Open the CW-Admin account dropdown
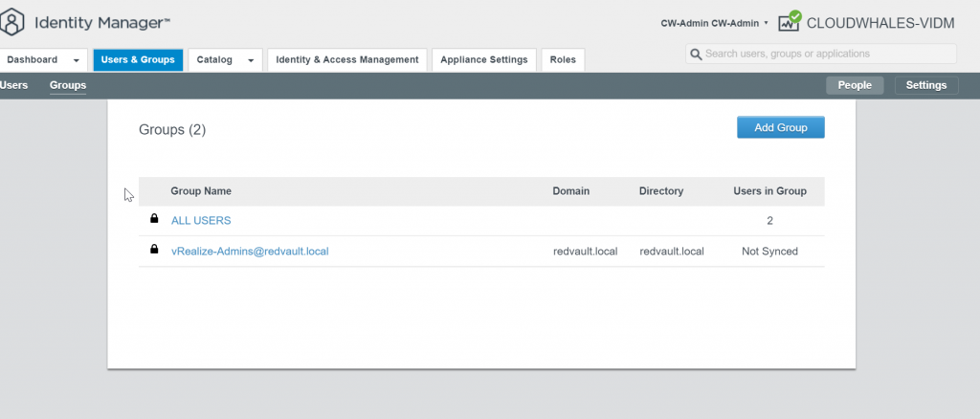 pyautogui.click(x=714, y=23)
